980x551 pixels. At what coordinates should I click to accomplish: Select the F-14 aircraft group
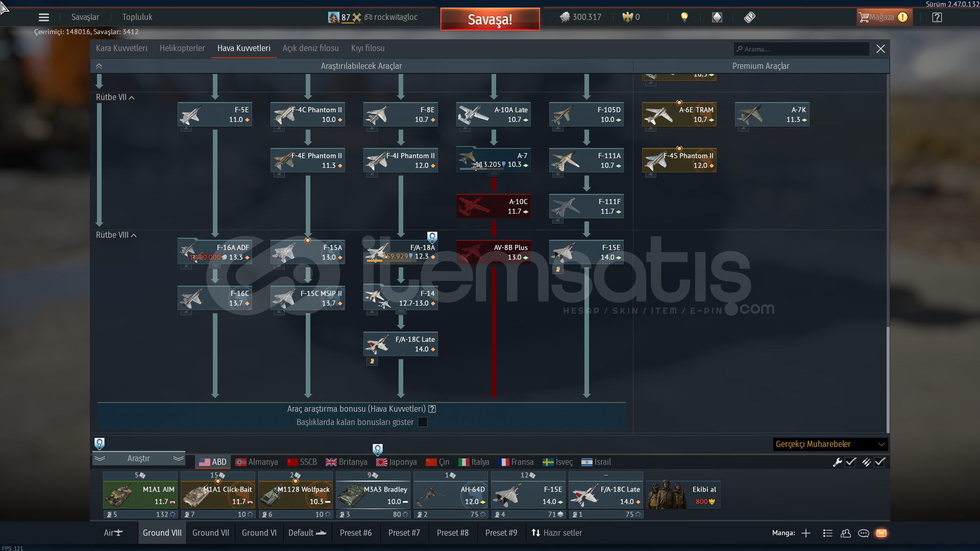(401, 298)
